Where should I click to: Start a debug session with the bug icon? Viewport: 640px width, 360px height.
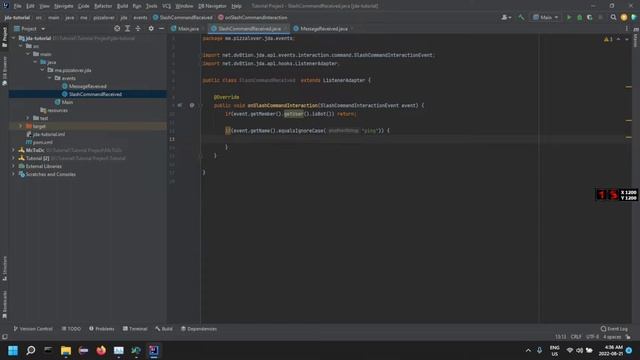(x=579, y=18)
